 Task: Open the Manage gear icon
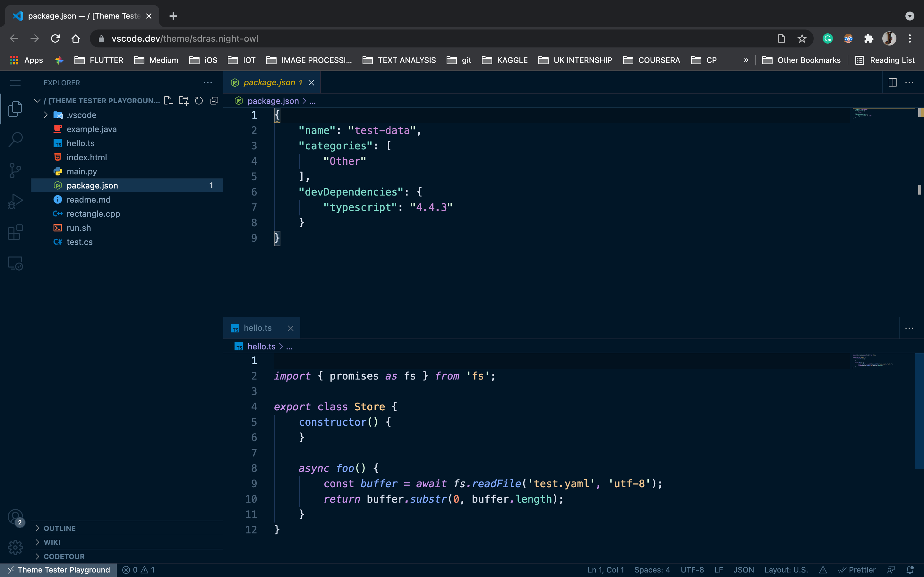(15, 547)
